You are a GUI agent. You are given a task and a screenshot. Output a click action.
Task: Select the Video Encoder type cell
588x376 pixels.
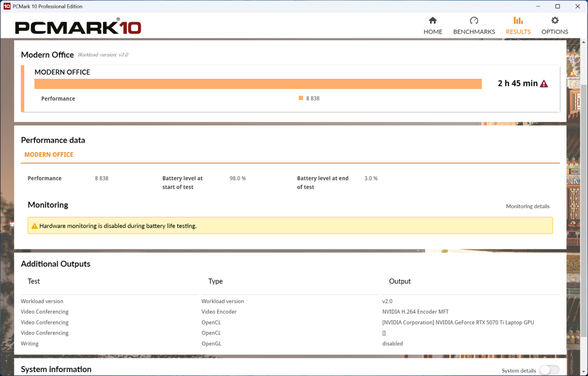[x=219, y=312]
